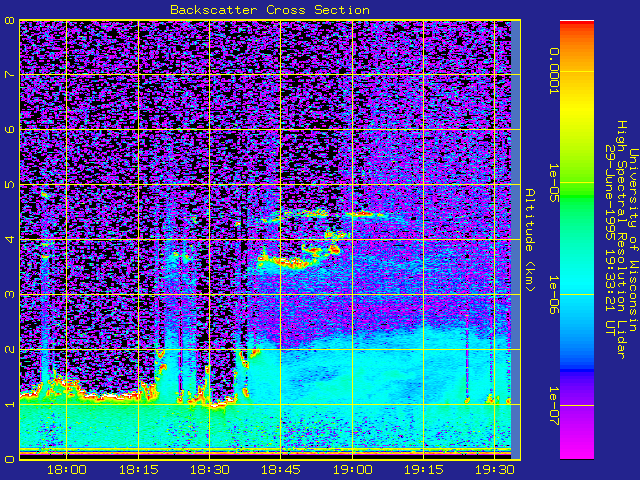
Task: Click the 18:30 time axis label
Action: pos(209,470)
